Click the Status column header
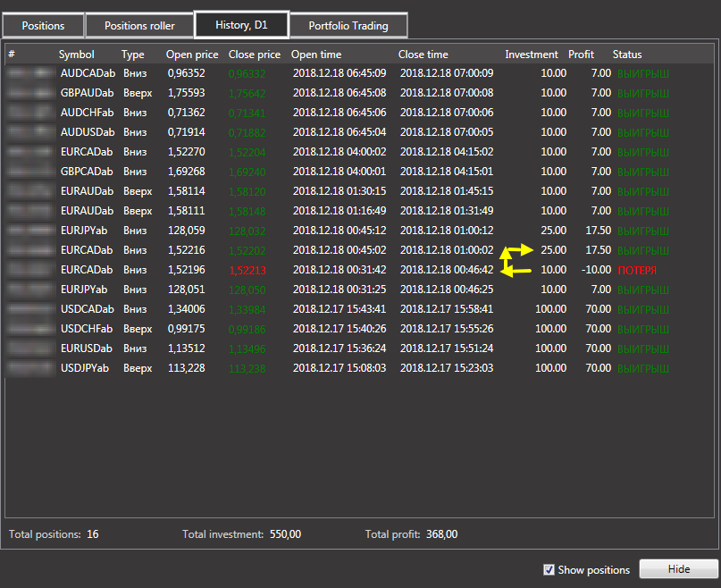 [x=627, y=55]
